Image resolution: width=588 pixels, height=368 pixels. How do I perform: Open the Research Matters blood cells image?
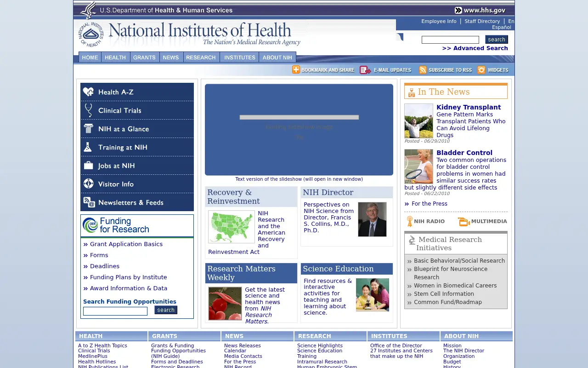click(x=225, y=304)
